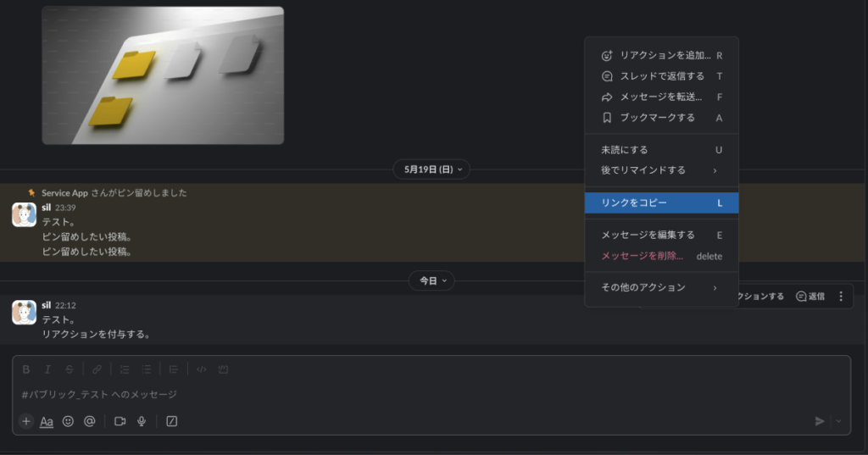The height and width of the screenshot is (455, 868).
Task: Click the @ mention icon
Action: coord(89,421)
